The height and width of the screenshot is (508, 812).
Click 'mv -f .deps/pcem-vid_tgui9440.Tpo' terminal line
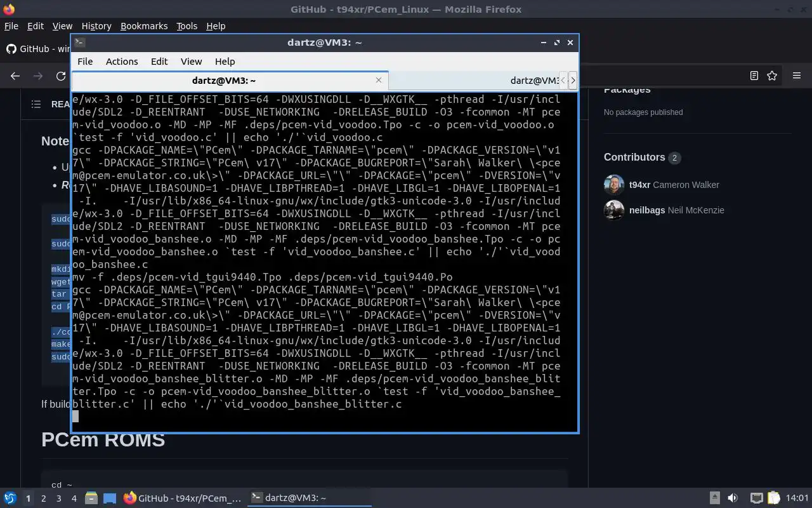[x=263, y=277]
